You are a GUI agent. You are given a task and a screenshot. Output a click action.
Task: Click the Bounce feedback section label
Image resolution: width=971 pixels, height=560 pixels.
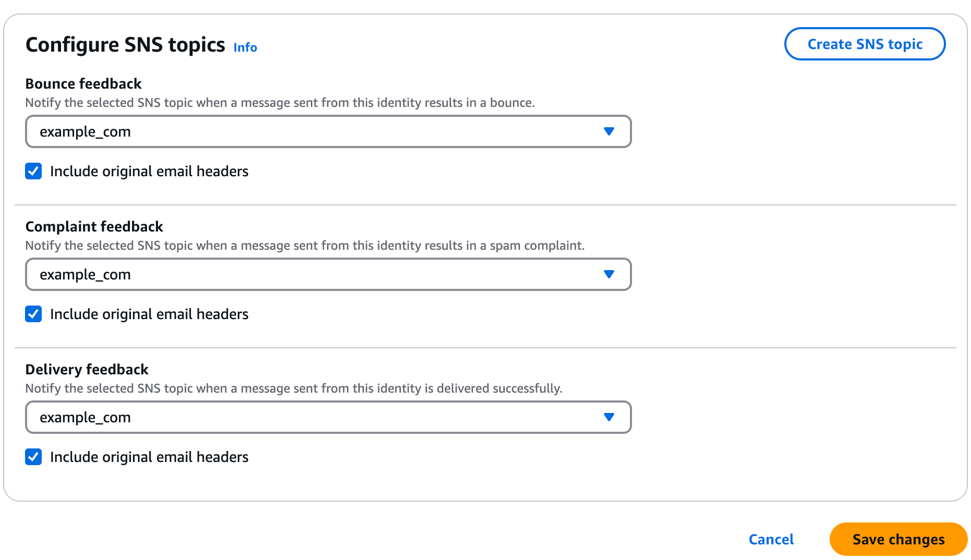click(x=83, y=83)
